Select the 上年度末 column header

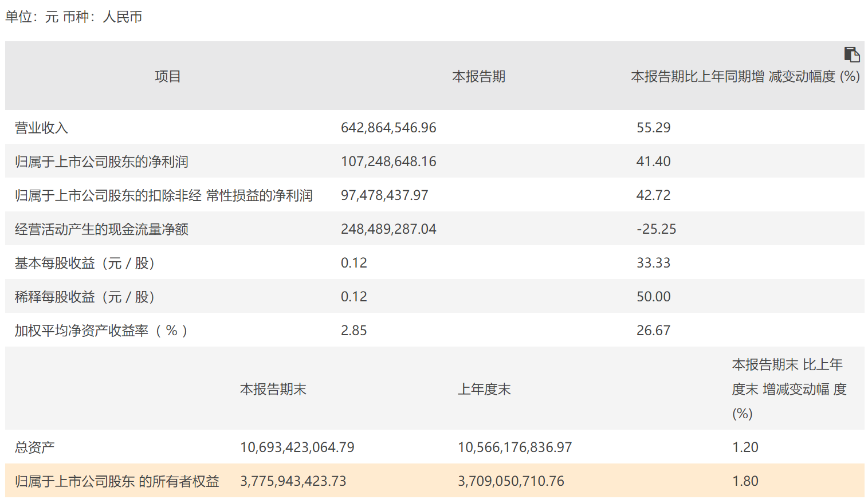click(484, 389)
